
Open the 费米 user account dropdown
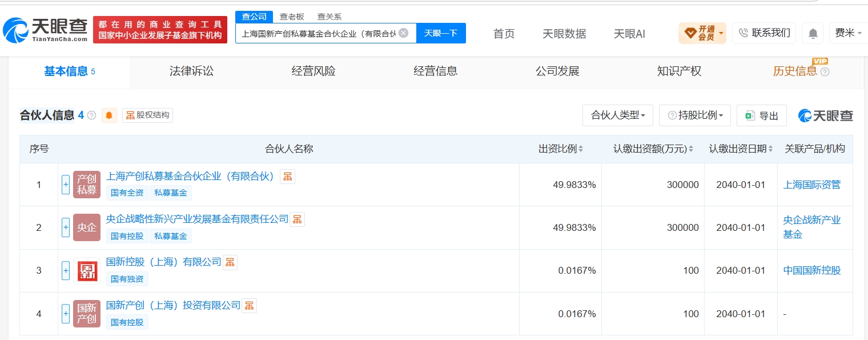(x=848, y=33)
